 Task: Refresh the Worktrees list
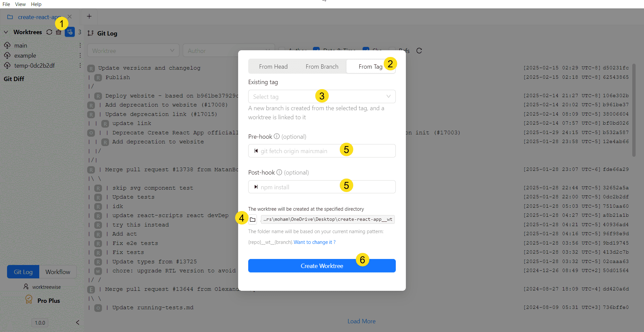49,32
